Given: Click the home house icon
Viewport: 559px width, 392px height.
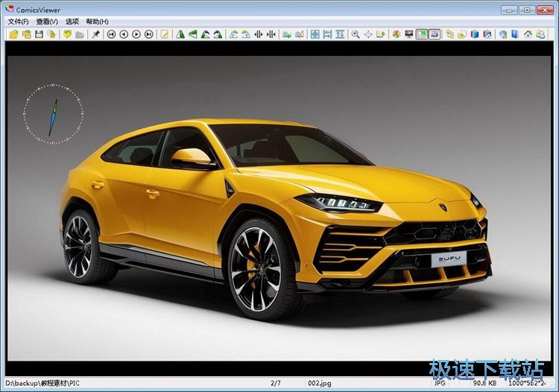Looking at the screenshot, I should pyautogui.click(x=528, y=34).
